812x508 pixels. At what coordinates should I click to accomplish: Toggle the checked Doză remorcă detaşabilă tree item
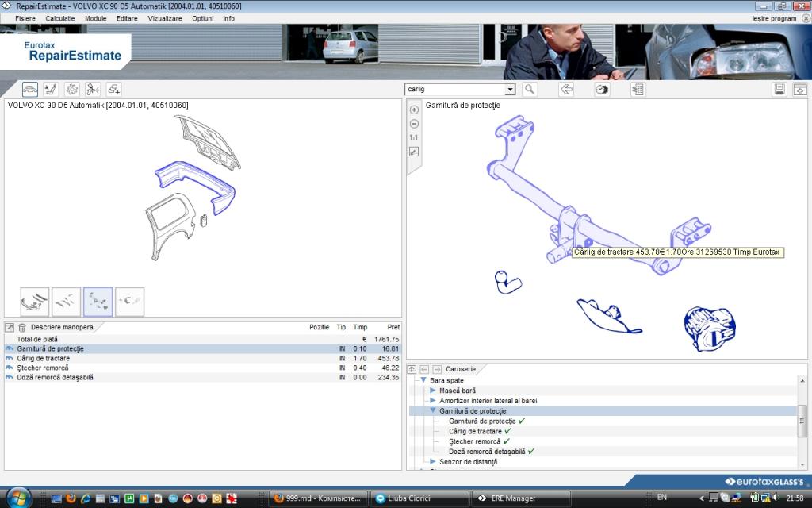click(492, 452)
